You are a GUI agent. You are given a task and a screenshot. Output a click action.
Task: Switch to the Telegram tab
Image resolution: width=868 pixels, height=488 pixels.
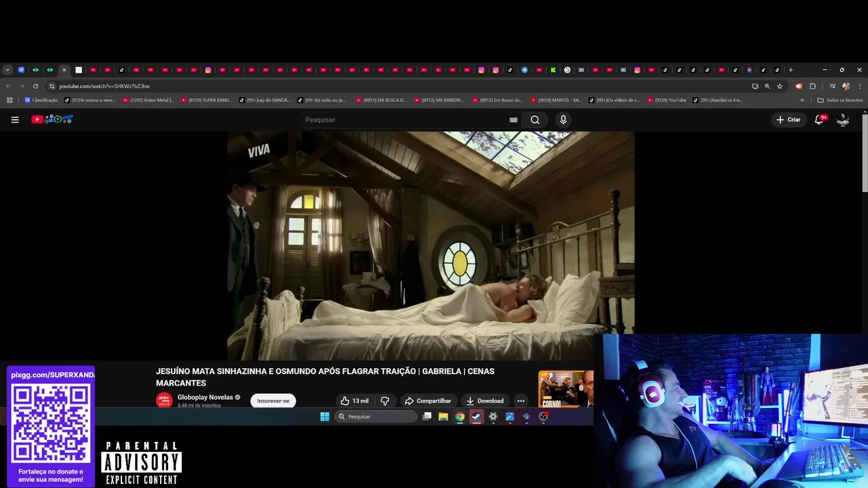[x=524, y=70]
